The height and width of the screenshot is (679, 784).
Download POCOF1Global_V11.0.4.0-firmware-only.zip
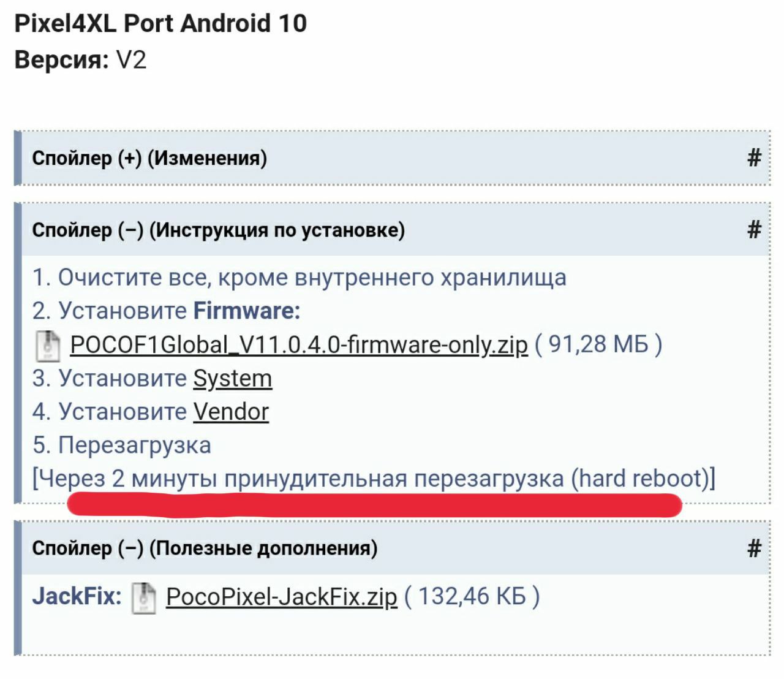(x=299, y=345)
